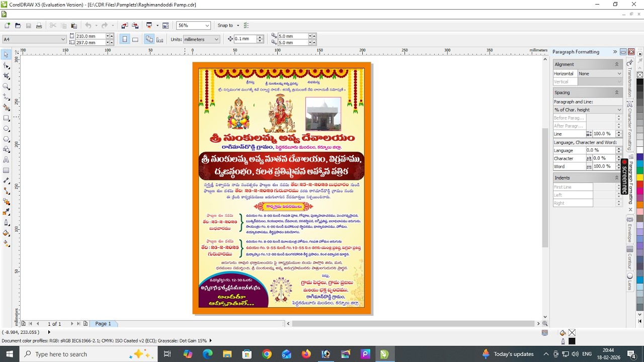Collapse the Indents section
The height and width of the screenshot is (362, 644).
616,178
